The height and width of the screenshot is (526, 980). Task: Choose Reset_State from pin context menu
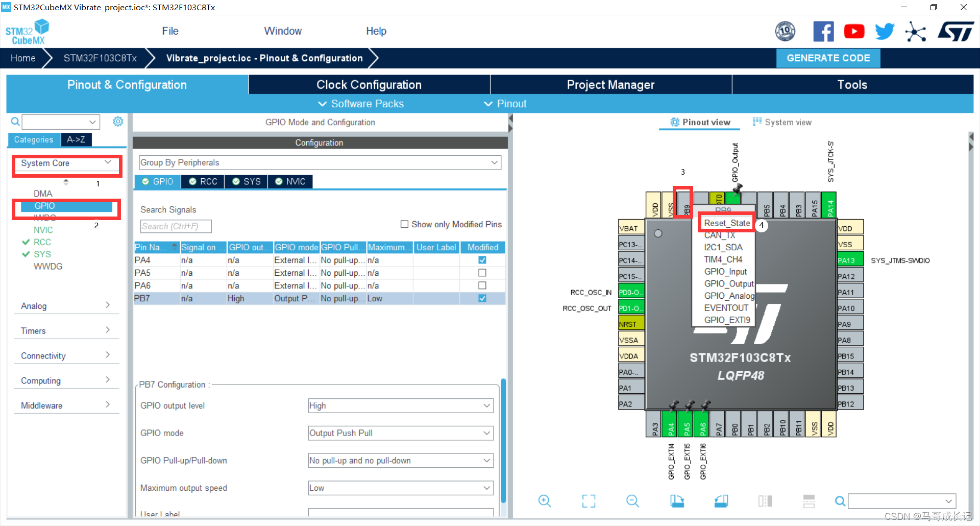coord(727,223)
